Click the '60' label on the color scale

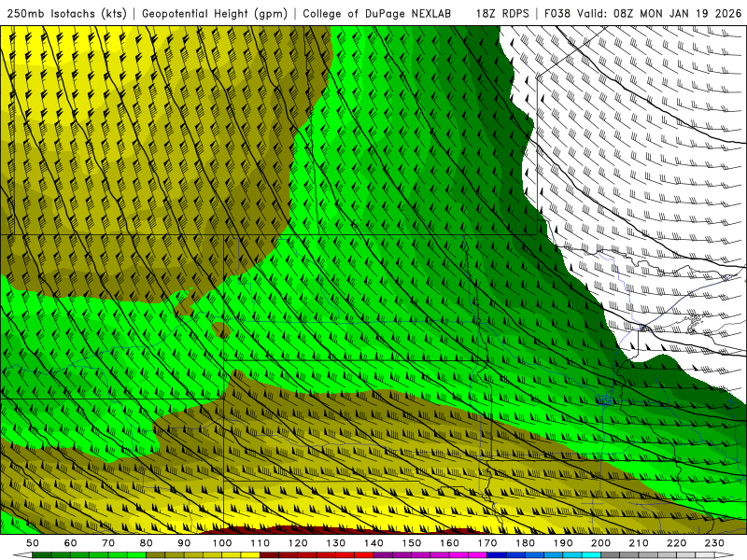[x=70, y=543]
